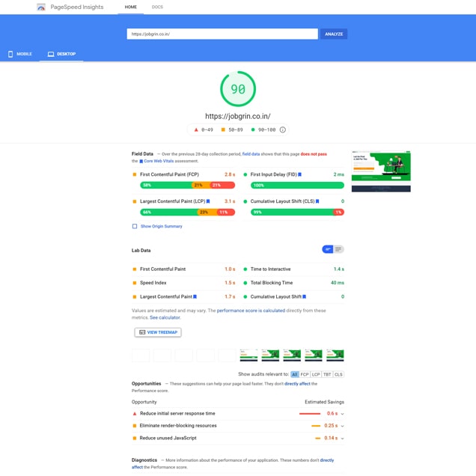Click the URL input field
This screenshot has width=476, height=476.
click(x=222, y=34)
